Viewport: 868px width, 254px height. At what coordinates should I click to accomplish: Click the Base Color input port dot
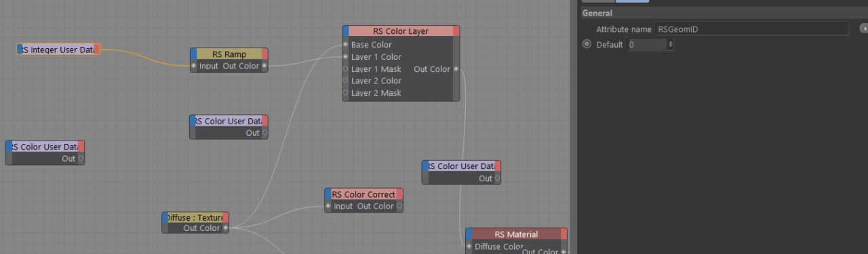tap(346, 45)
